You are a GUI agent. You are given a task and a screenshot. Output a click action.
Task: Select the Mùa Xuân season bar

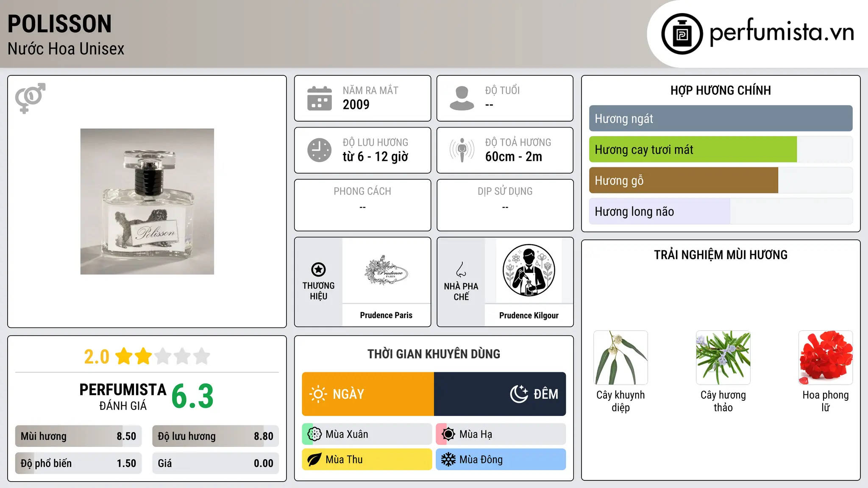coord(367,434)
